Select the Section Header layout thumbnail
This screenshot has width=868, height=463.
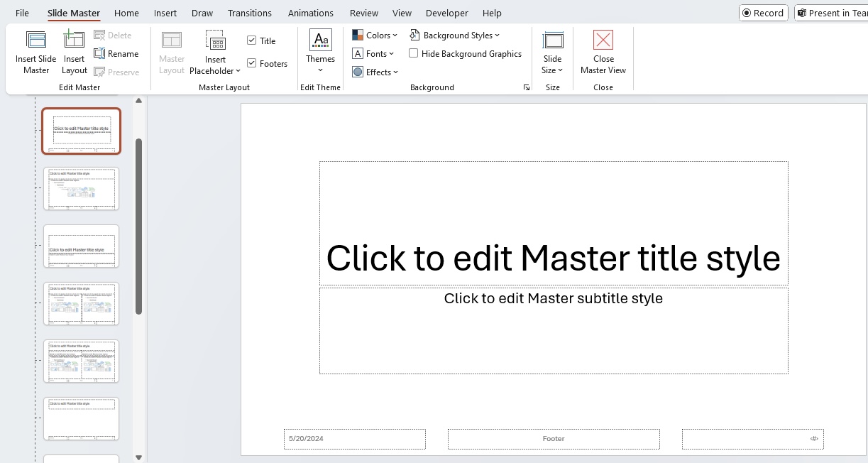pos(82,246)
